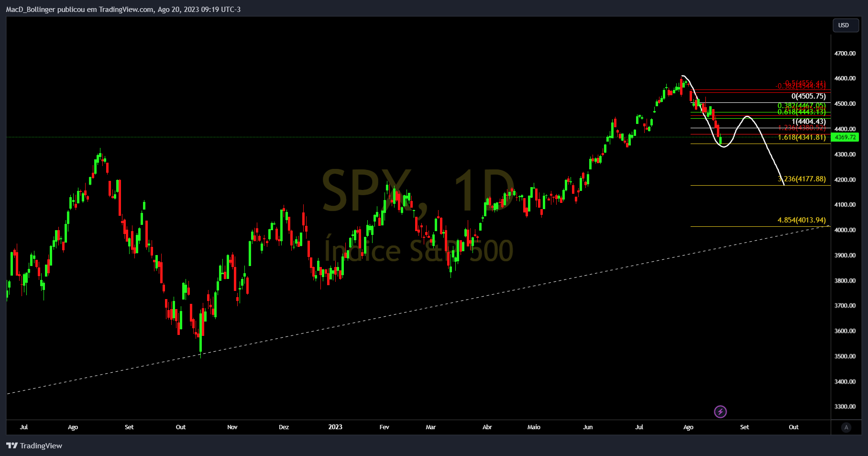Click the 2023 label on time axis
Viewport: 868px width, 456px height.
coord(335,427)
